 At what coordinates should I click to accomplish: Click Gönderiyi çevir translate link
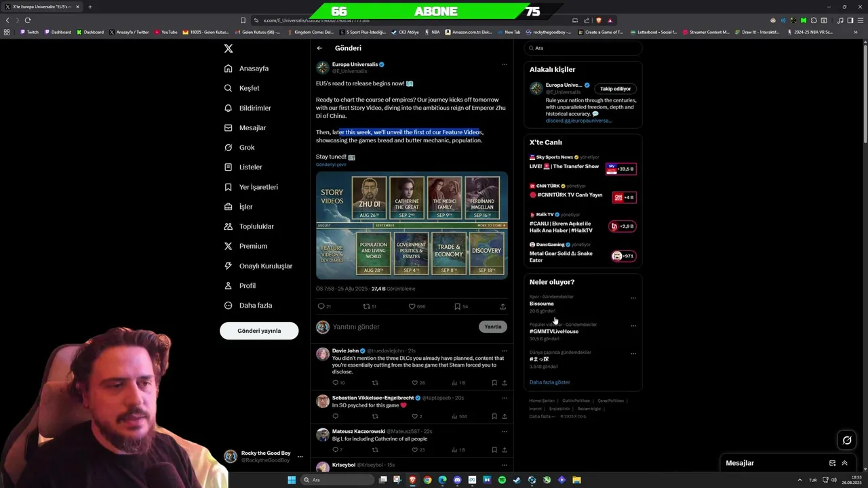(x=331, y=165)
